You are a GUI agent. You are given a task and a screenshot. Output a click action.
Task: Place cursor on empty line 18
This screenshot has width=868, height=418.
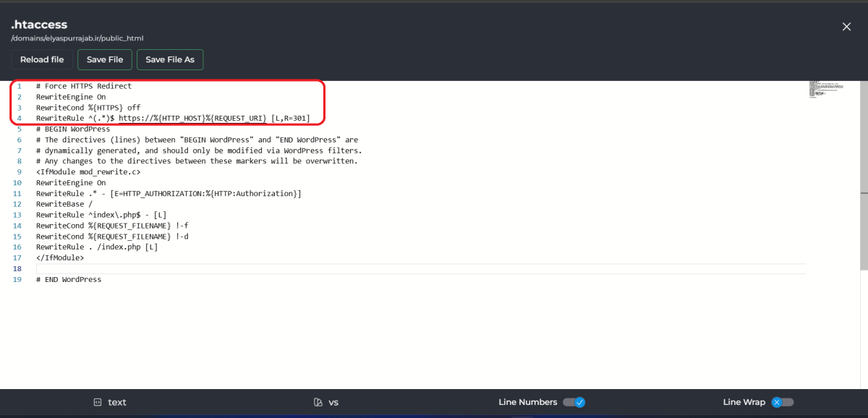point(289,268)
